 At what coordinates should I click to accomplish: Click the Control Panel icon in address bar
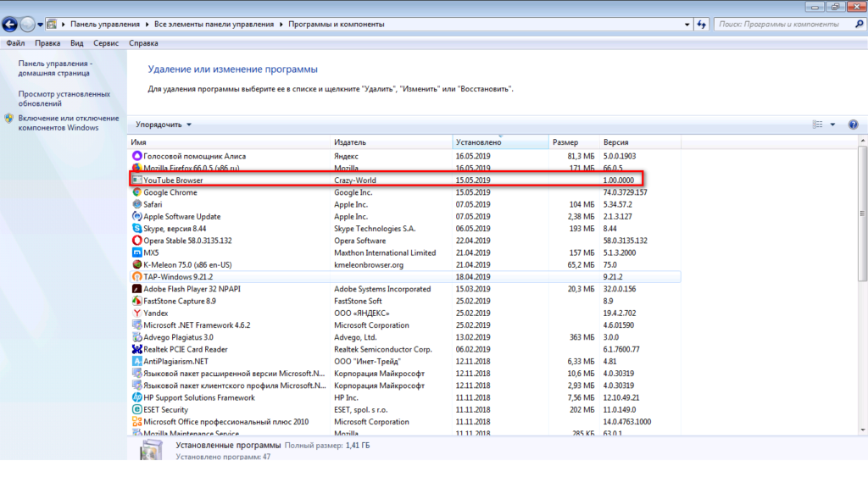click(52, 25)
